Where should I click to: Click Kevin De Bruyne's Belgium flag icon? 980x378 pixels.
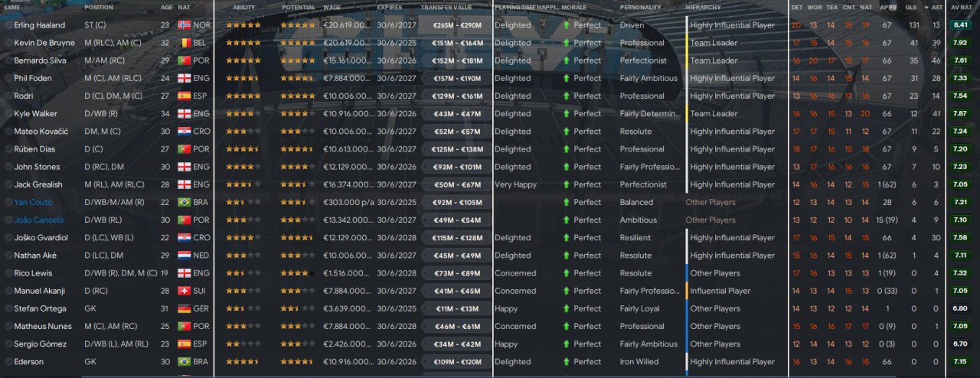(x=183, y=43)
